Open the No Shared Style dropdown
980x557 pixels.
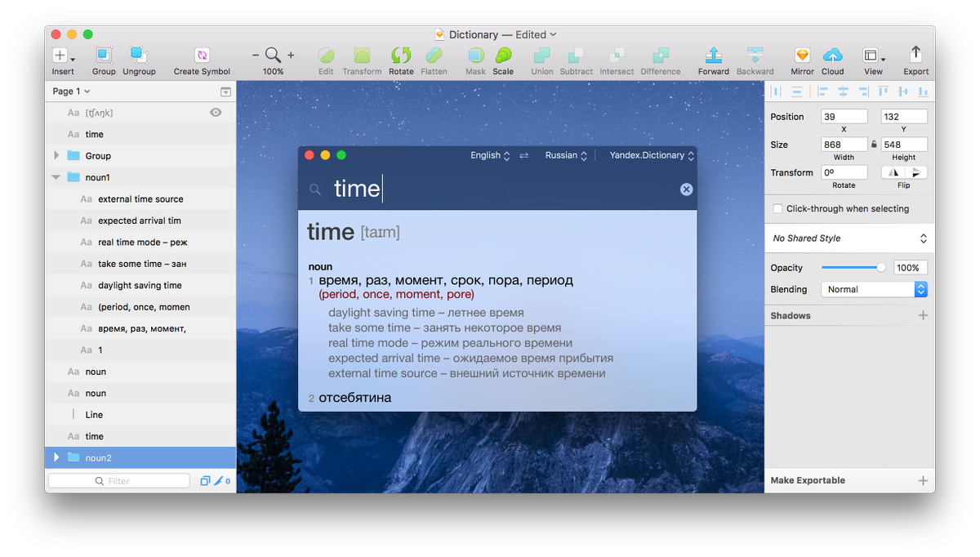(x=849, y=238)
